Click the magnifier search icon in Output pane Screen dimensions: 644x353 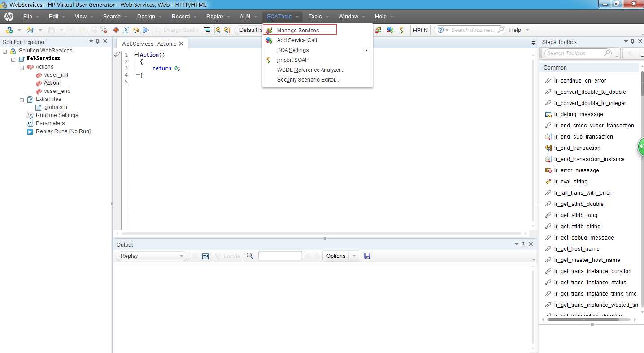(x=250, y=256)
